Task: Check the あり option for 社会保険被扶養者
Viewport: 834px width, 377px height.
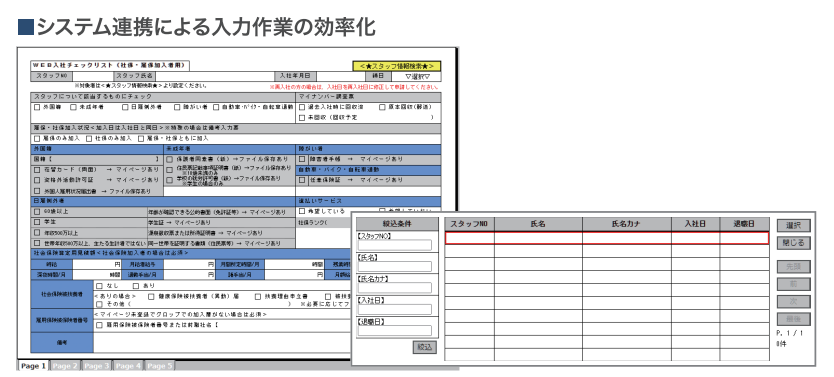Action: click(136, 286)
